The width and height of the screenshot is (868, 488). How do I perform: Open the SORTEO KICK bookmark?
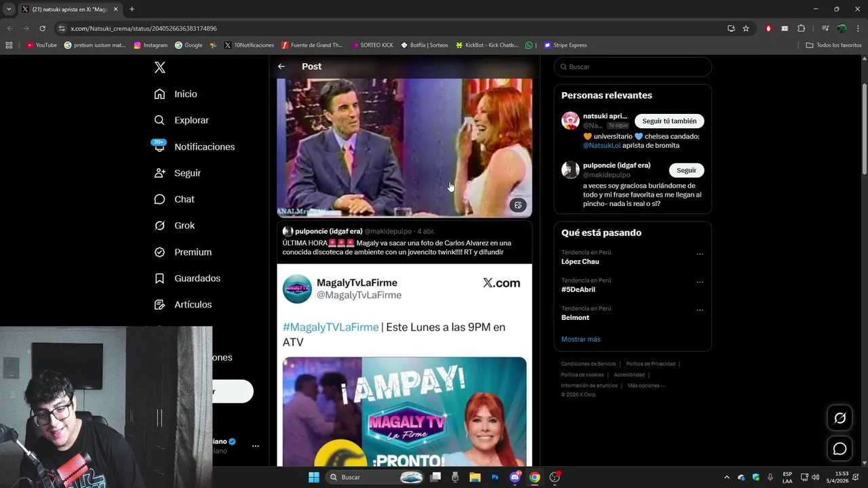pyautogui.click(x=372, y=45)
